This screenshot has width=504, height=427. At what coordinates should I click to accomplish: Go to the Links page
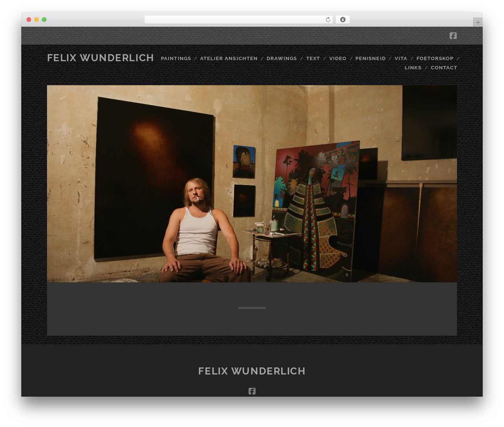[413, 68]
